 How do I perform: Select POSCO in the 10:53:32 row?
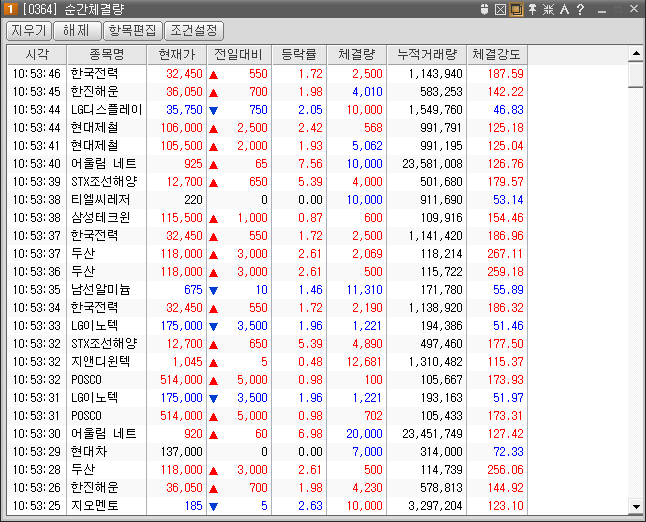86,380
